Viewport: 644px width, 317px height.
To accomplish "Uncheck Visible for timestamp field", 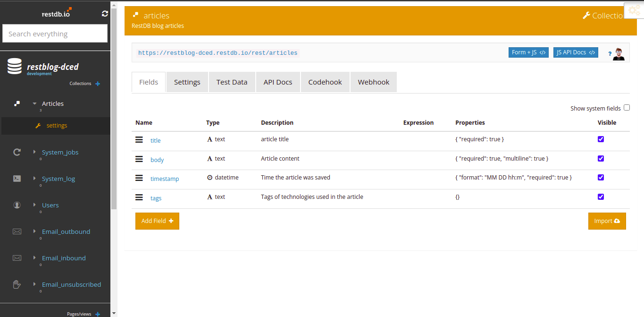I will click(601, 177).
